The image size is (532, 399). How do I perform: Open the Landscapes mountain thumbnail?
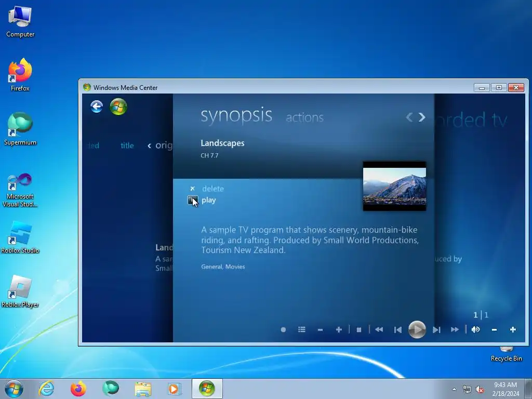click(x=394, y=186)
